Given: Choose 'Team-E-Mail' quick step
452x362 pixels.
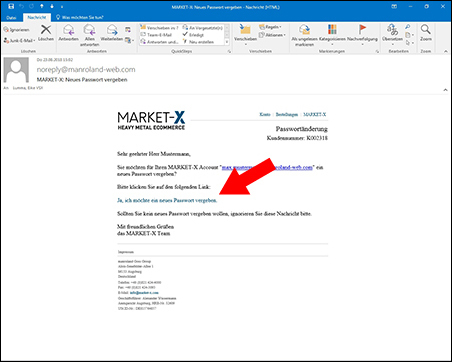Looking at the screenshot, I should click(x=156, y=35).
